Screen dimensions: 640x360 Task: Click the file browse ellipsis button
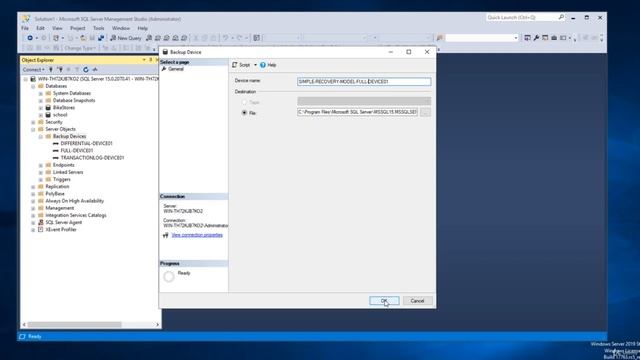[425, 112]
